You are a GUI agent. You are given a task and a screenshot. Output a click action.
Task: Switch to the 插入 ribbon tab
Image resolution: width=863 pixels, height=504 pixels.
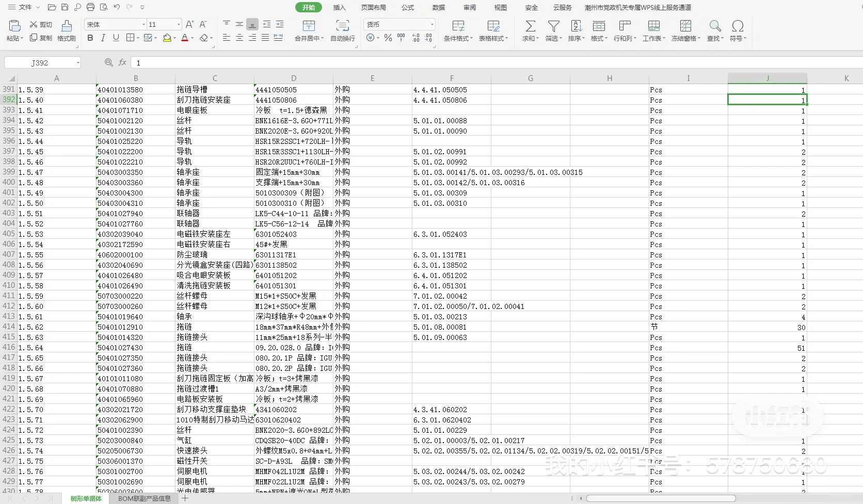pyautogui.click(x=339, y=7)
